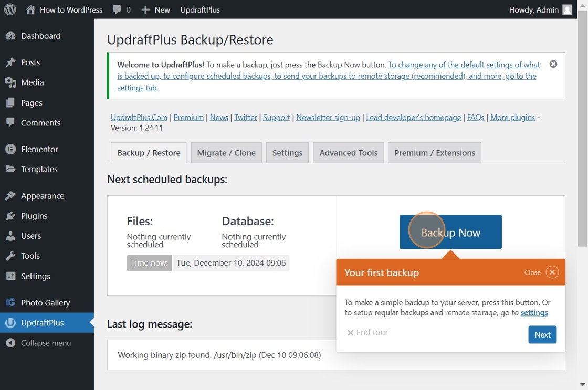Click the Collapse menu arrow icon
The image size is (588, 390).
pyautogui.click(x=11, y=343)
